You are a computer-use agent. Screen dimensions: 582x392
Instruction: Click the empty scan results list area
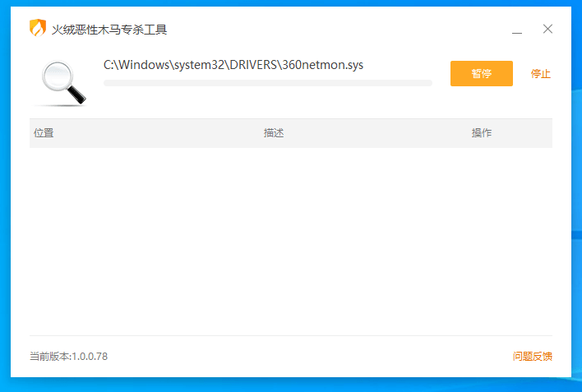(290, 238)
